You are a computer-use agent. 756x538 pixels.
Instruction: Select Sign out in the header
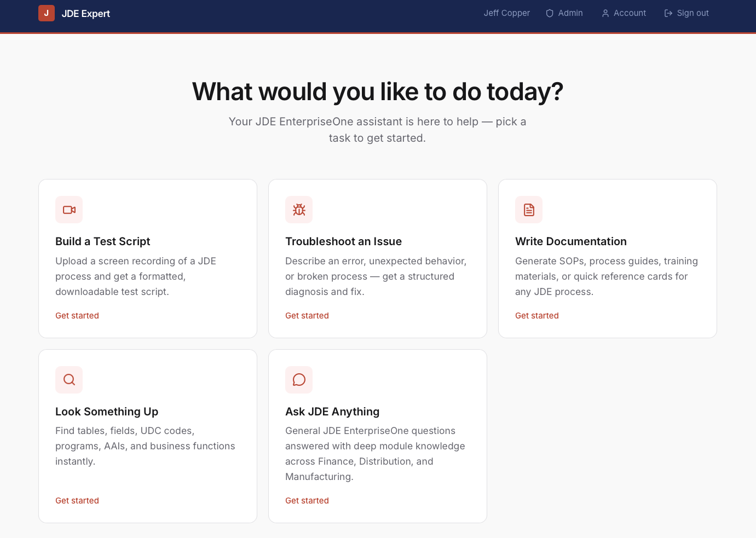click(x=686, y=13)
